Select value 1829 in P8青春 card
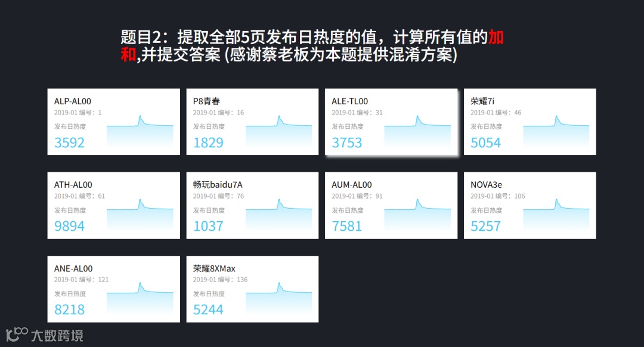The width and height of the screenshot is (644, 347). [x=208, y=142]
